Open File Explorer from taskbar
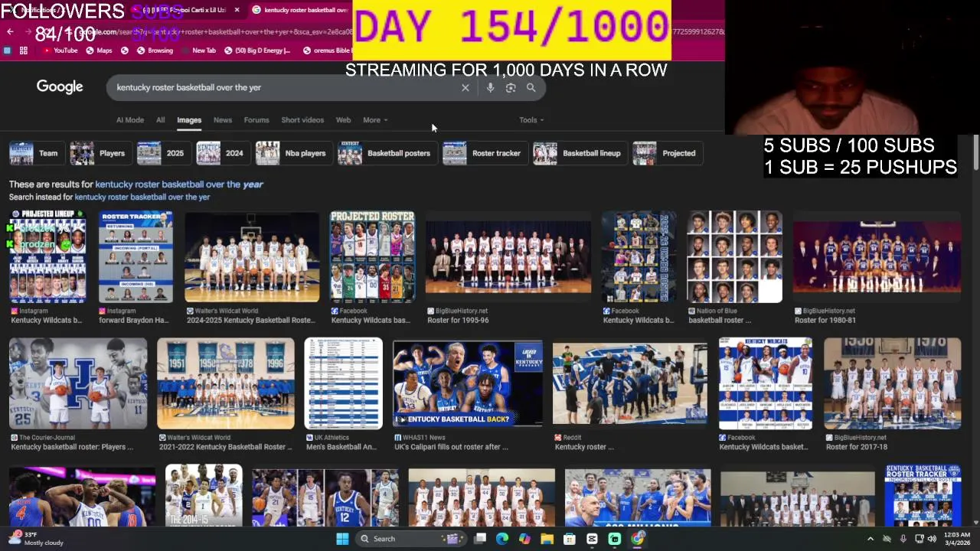This screenshot has height=551, width=980. (x=547, y=539)
